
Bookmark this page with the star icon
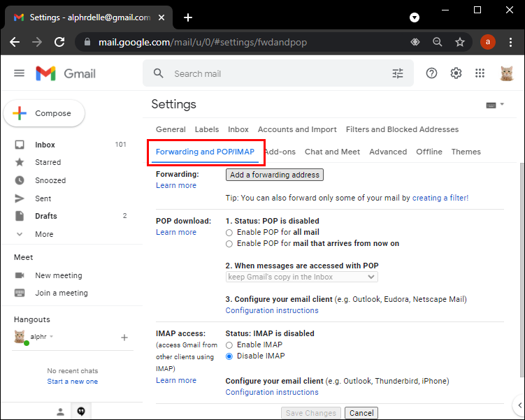pyautogui.click(x=460, y=42)
